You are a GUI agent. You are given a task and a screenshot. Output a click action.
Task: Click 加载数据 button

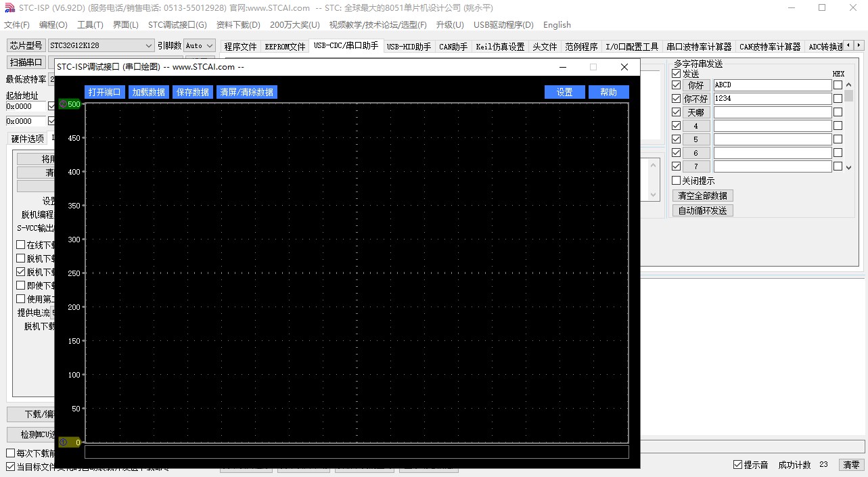149,92
